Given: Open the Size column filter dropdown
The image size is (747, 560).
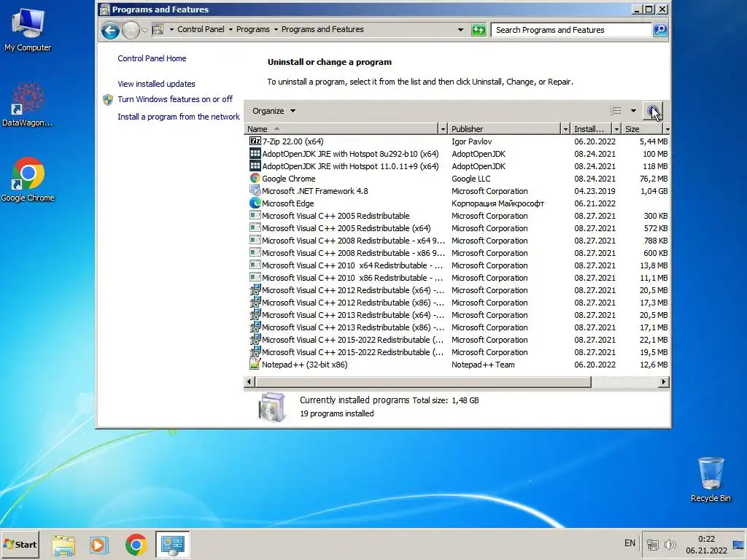Looking at the screenshot, I should (x=667, y=129).
